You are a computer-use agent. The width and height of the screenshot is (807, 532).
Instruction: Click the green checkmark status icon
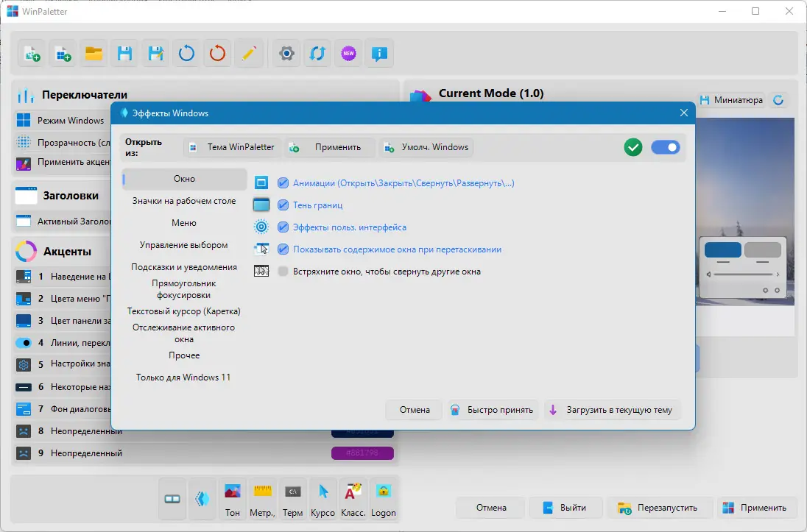(x=633, y=147)
